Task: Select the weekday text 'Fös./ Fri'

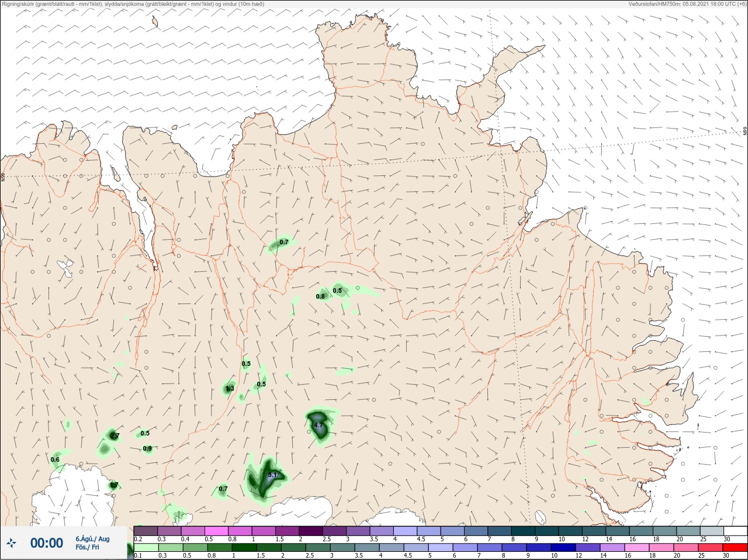Action: (87, 548)
